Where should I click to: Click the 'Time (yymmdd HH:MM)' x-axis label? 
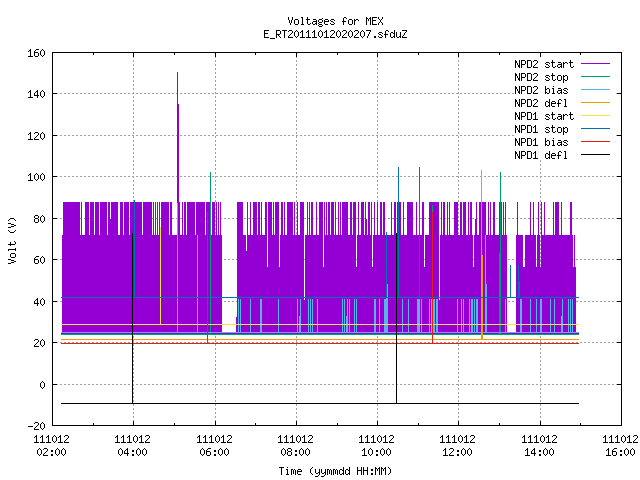tap(335, 471)
